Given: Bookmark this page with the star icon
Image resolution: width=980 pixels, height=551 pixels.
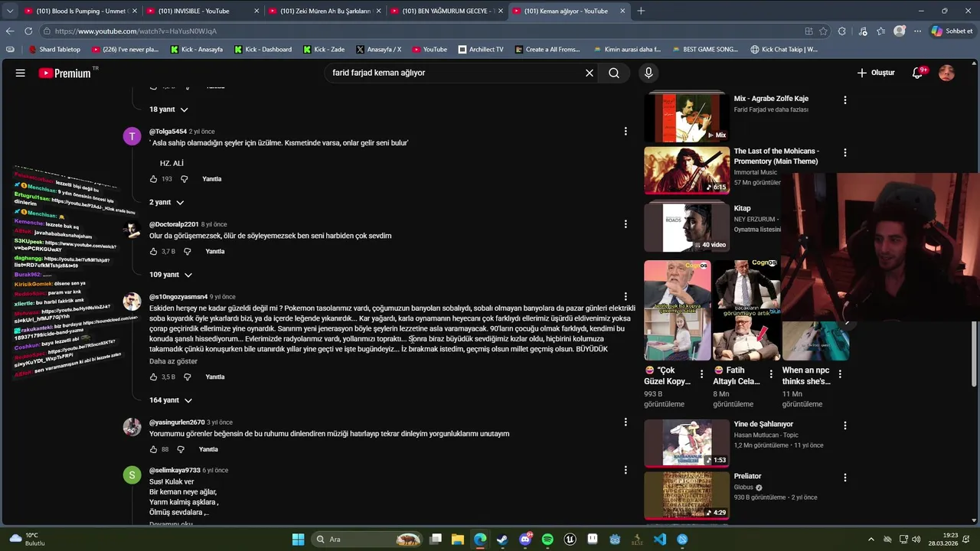Looking at the screenshot, I should 823,31.
